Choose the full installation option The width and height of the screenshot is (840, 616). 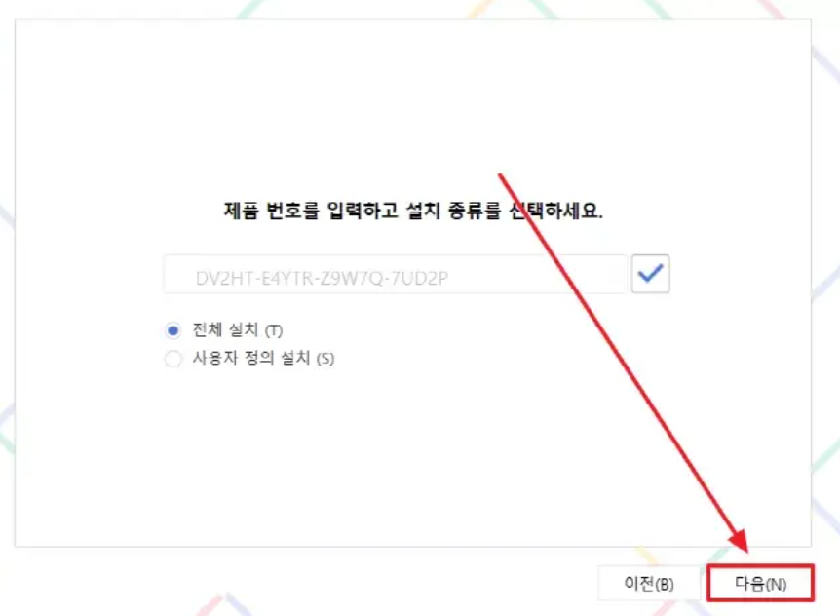click(173, 330)
